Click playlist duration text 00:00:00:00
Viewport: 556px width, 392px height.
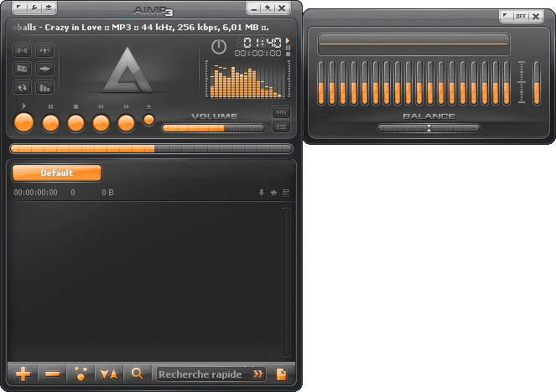(x=35, y=193)
